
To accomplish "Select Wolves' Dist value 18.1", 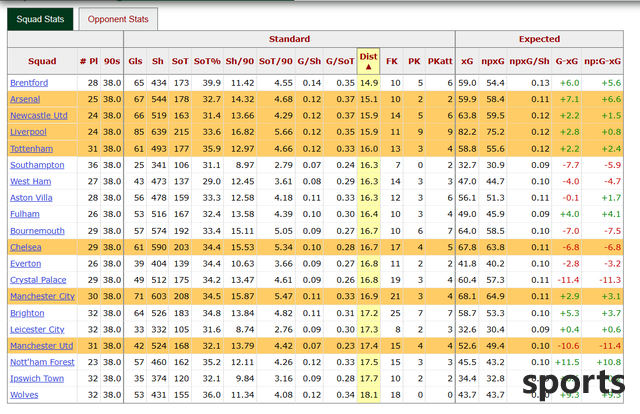I will (369, 395).
